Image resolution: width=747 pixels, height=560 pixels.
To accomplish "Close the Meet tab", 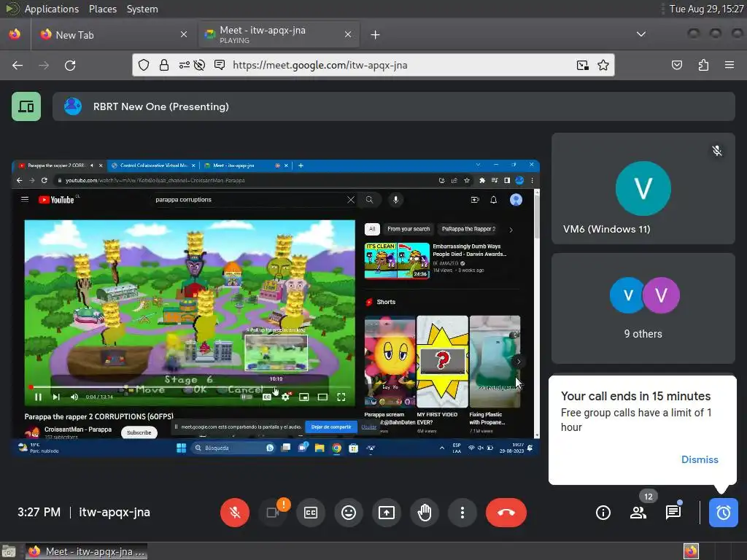I will 348,34.
